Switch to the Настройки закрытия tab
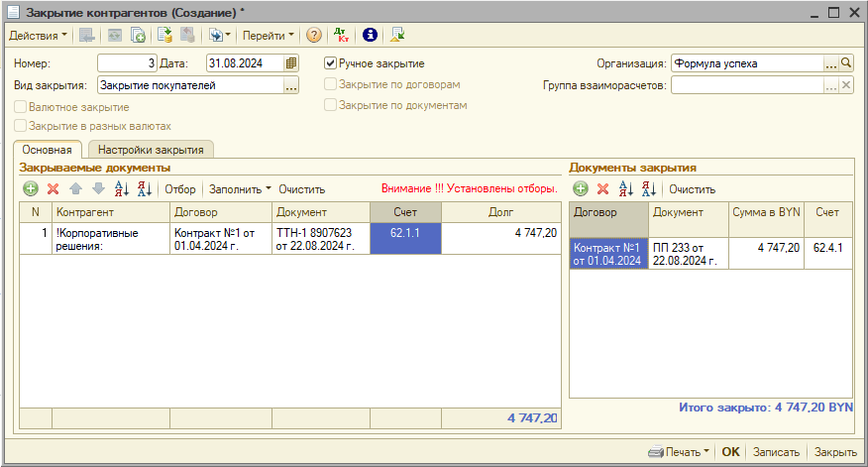 (151, 150)
